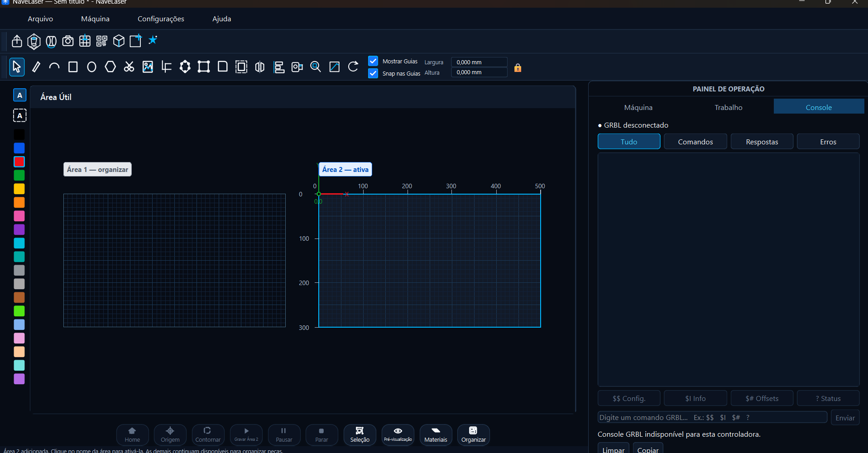Click the rounded corner square icon
The width and height of the screenshot is (868, 453).
[x=222, y=67]
